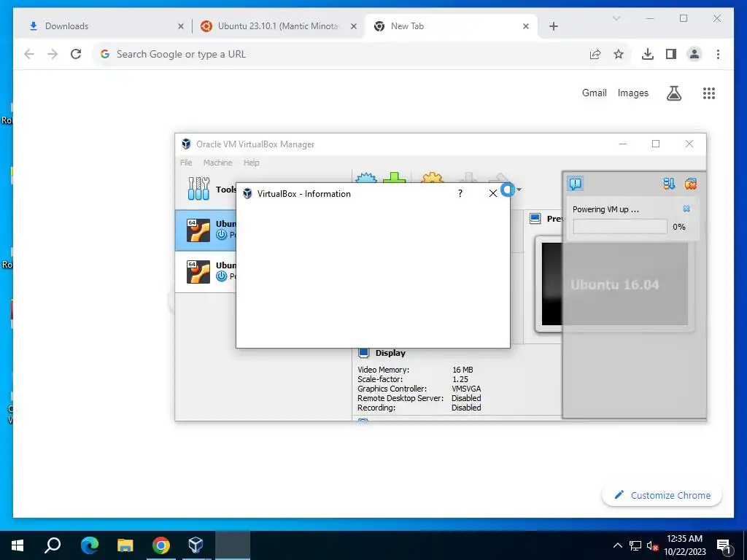
Task: Click the blue New VM toolbar icon
Action: pyautogui.click(x=366, y=178)
